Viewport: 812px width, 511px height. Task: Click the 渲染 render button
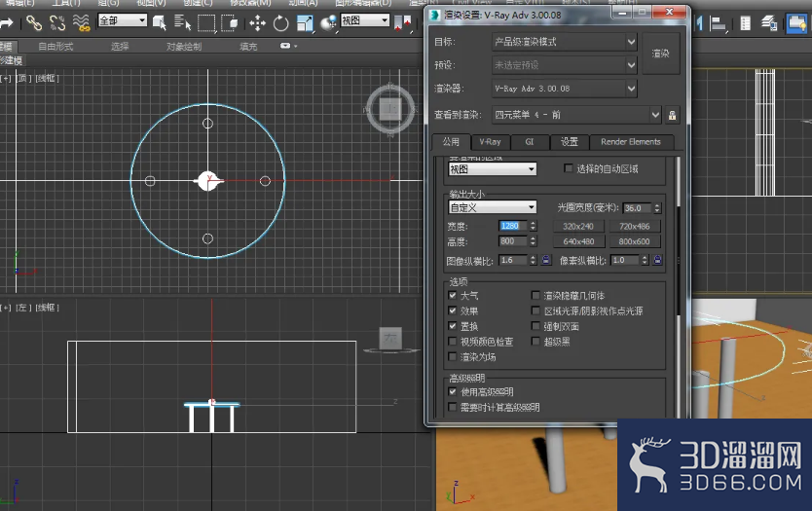(x=660, y=54)
